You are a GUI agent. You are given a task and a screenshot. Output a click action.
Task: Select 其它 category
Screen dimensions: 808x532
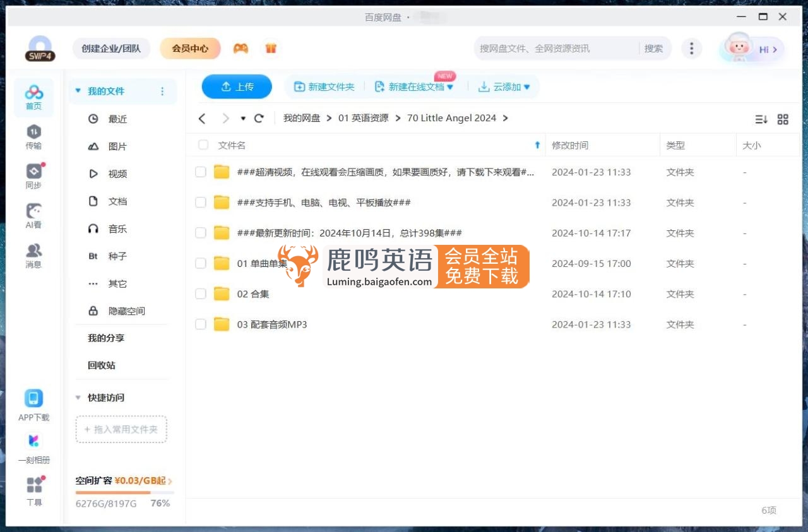118,283
